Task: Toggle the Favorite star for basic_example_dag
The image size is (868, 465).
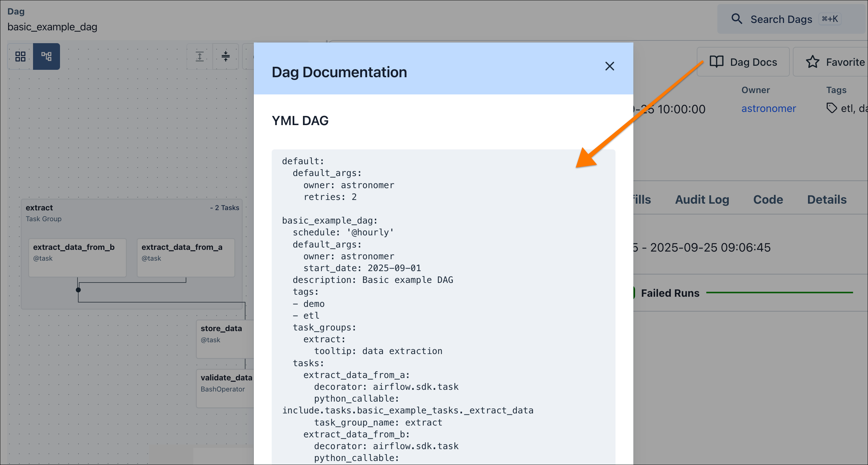Action: pos(813,61)
